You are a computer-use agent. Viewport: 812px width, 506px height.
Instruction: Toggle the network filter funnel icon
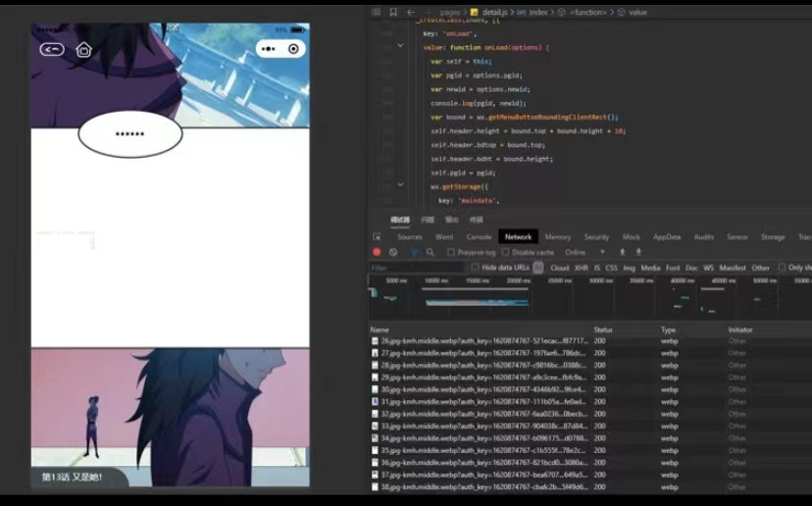pos(414,252)
